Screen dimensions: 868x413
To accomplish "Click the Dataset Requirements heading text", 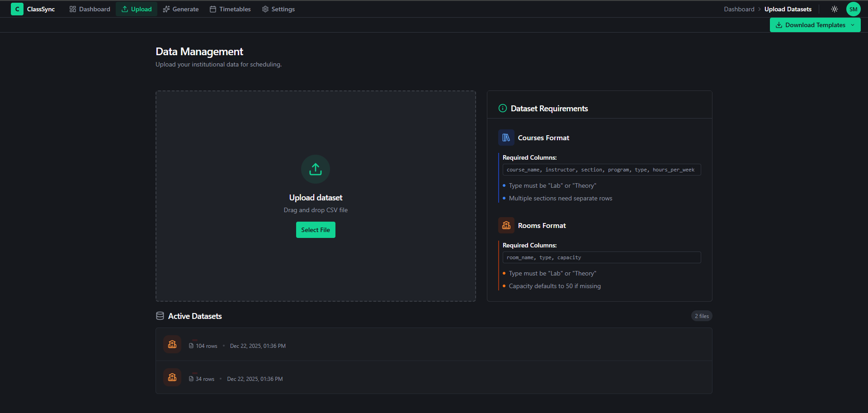I will (549, 109).
